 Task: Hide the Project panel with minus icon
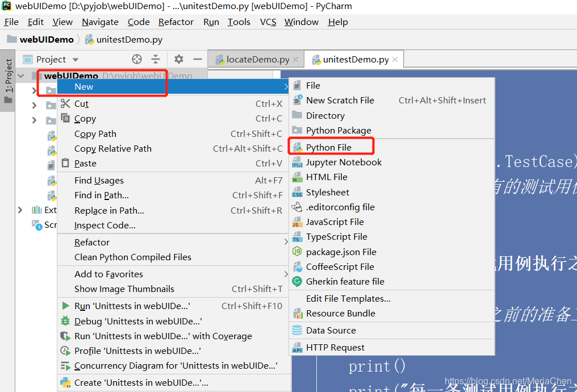198,59
